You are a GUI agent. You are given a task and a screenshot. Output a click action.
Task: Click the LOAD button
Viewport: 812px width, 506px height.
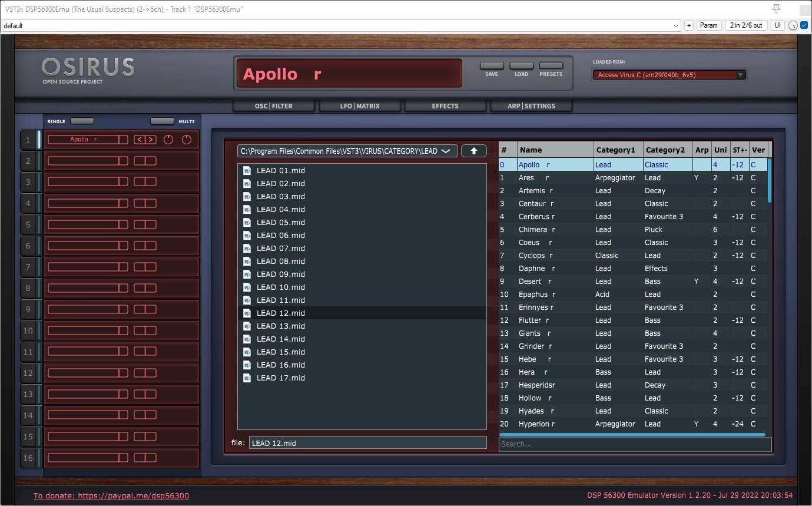pyautogui.click(x=521, y=66)
